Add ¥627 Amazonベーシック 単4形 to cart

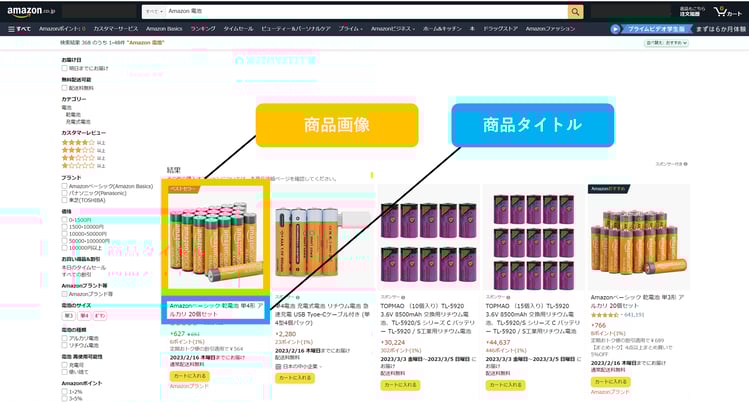point(189,376)
